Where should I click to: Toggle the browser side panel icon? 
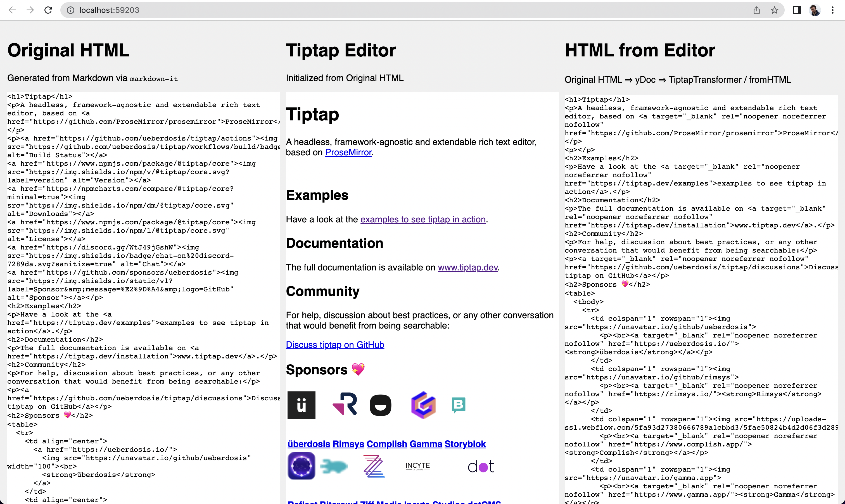(797, 10)
